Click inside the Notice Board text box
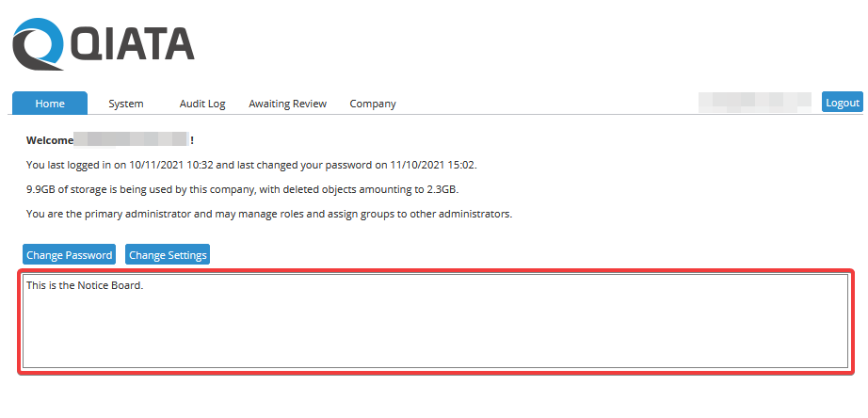This screenshot has width=868, height=418. click(434, 330)
